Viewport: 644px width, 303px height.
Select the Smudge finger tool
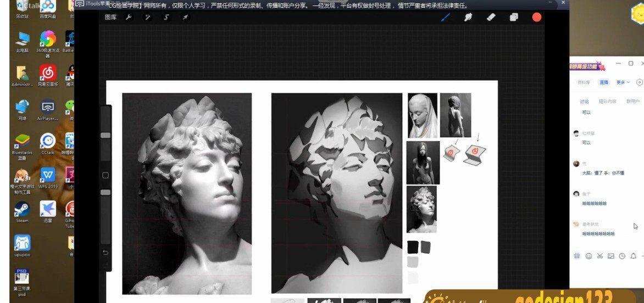click(468, 17)
